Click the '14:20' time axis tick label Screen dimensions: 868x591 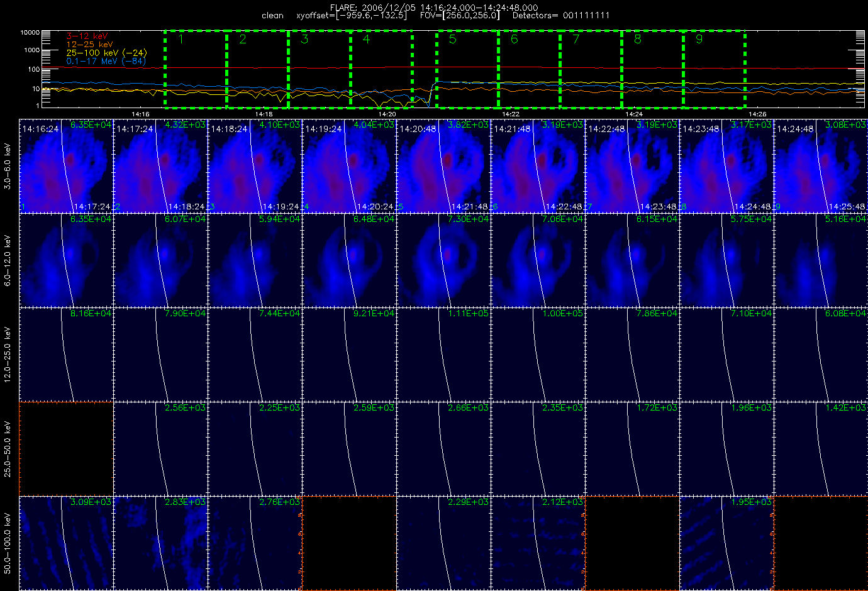[387, 114]
